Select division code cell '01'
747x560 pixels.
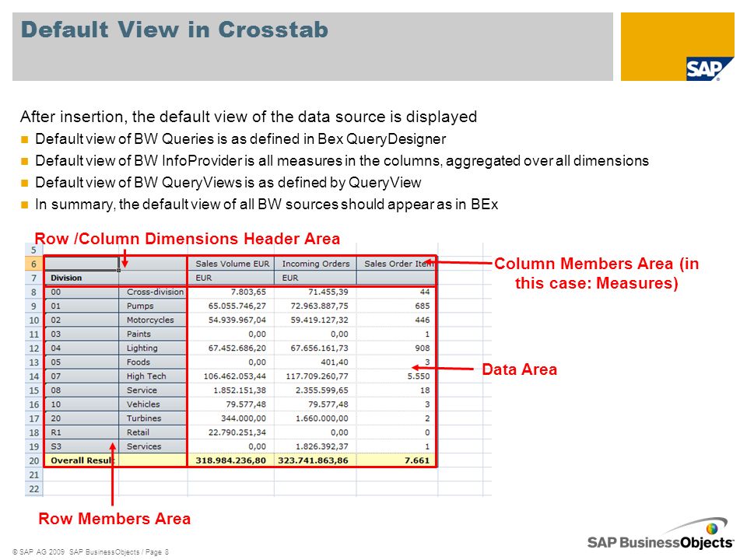(81, 306)
